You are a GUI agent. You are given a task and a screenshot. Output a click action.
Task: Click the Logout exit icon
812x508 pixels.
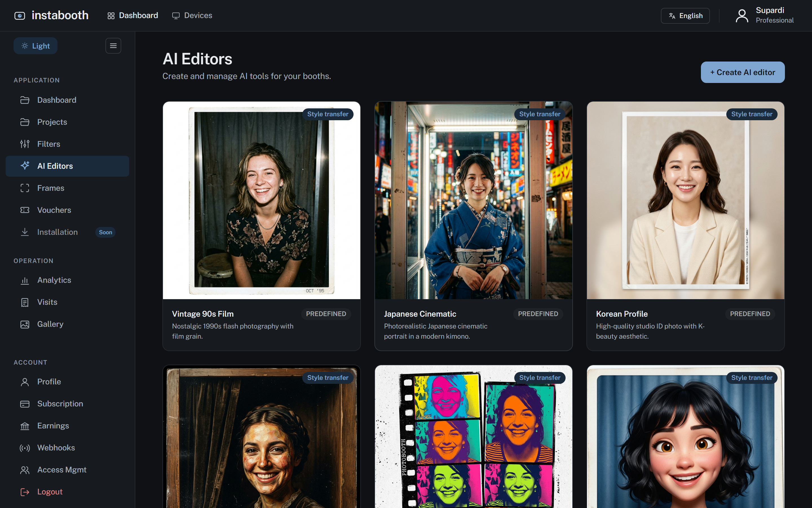(25, 492)
